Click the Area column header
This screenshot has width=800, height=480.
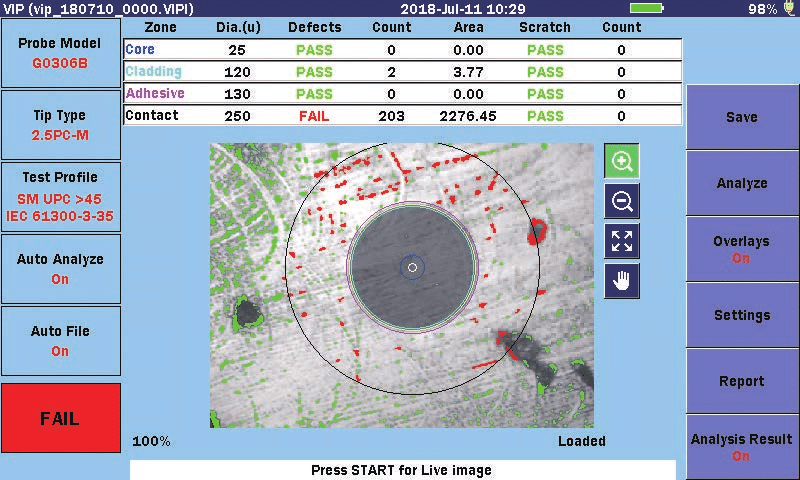(x=468, y=27)
